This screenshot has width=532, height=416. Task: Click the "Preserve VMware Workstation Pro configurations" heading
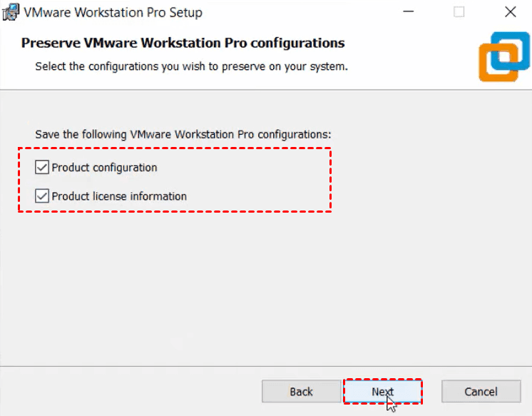183,43
